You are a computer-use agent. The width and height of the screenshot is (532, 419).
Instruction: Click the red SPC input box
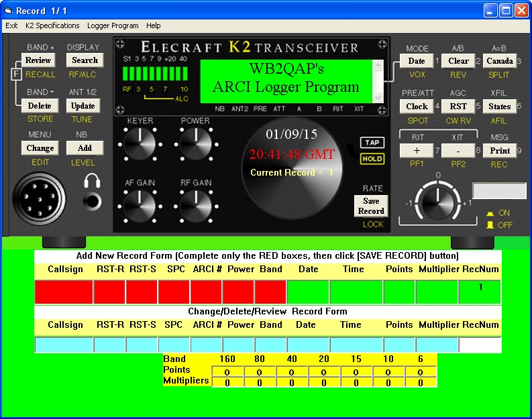point(174,292)
